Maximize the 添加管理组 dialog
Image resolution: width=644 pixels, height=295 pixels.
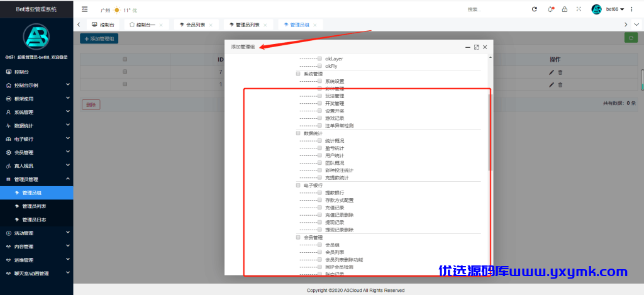(477, 47)
